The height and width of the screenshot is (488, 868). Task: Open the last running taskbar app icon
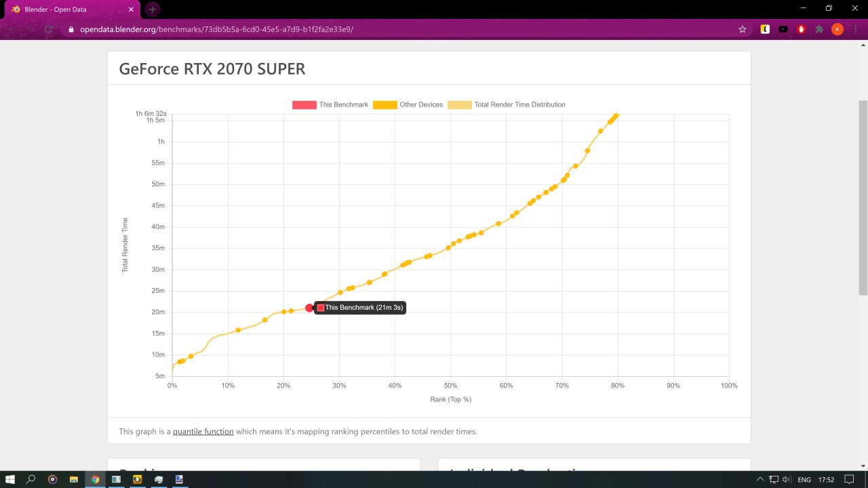point(180,479)
